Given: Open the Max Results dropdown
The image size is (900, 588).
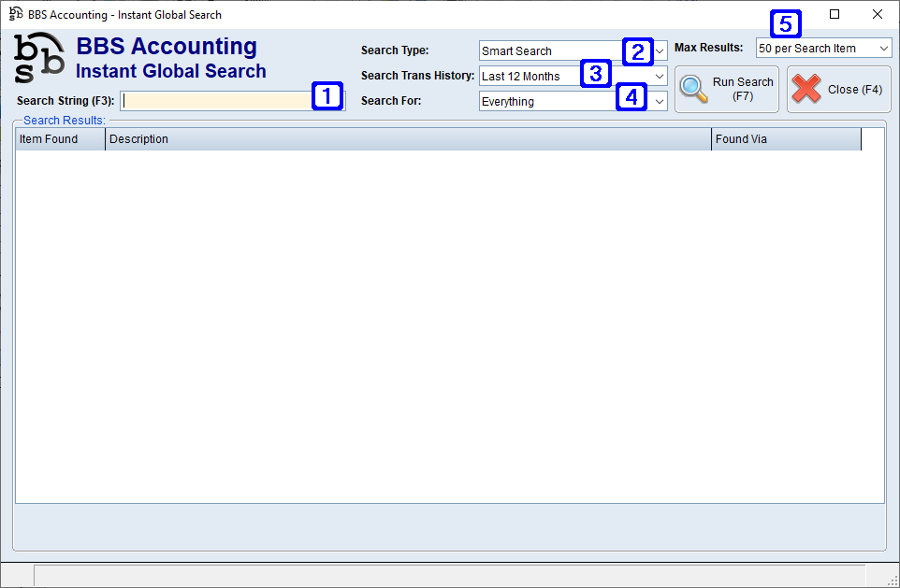Looking at the screenshot, I should (x=884, y=49).
